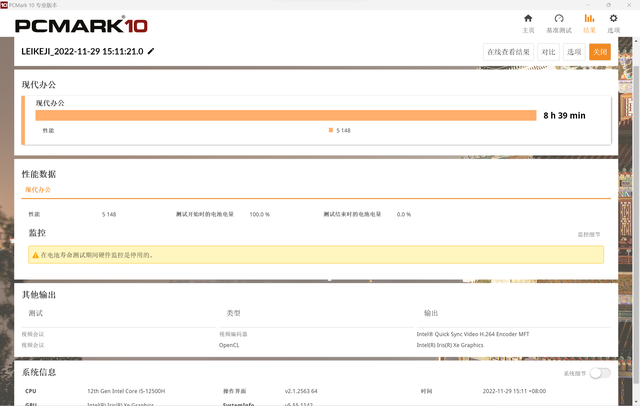Click the orange legend square next to 5 148
640x406 pixels.
(x=331, y=130)
